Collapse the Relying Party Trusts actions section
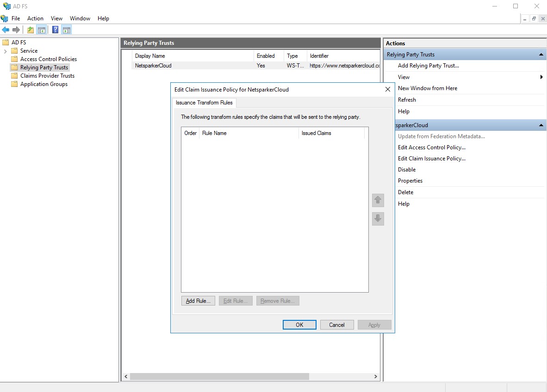Screen dimensions: 547x392 541,55
